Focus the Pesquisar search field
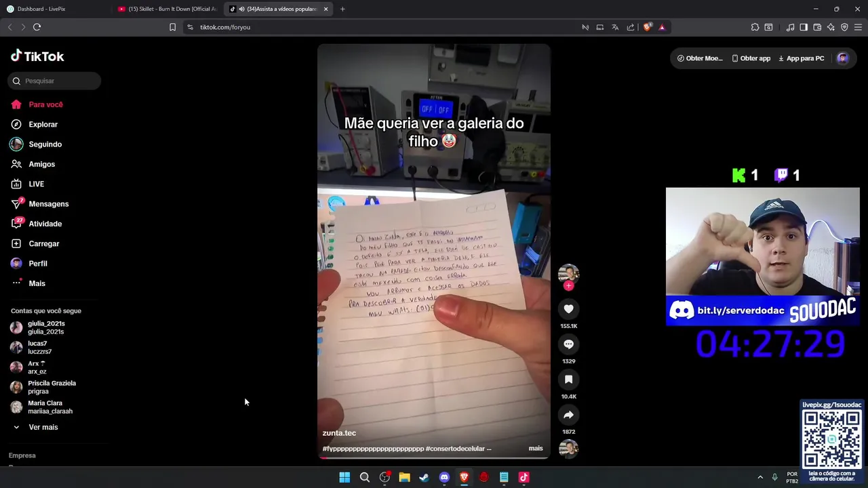The height and width of the screenshot is (488, 868). [x=54, y=81]
